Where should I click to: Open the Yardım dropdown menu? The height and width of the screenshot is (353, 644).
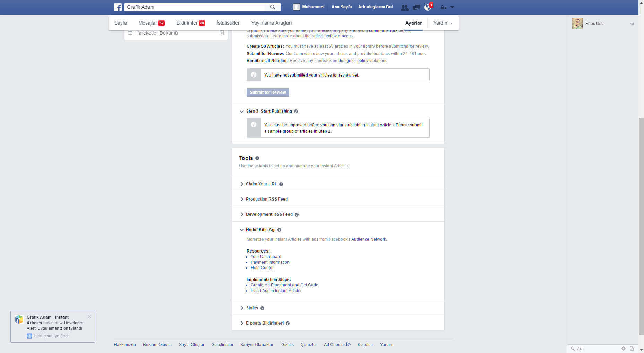443,23
